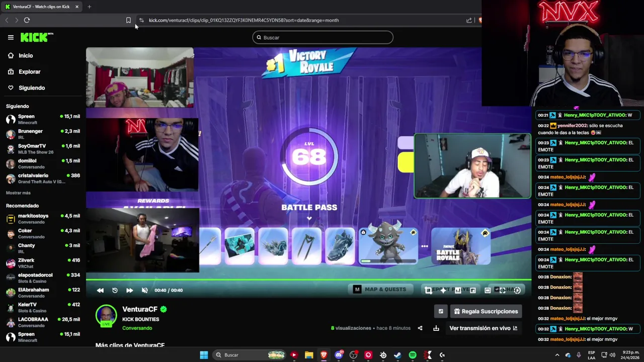Open Siguiendo in the sidebar

(x=26, y=87)
